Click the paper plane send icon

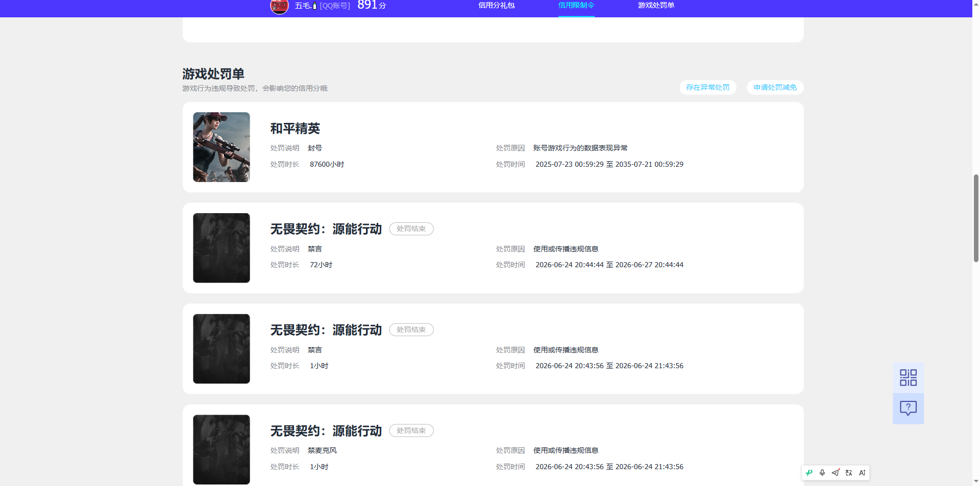(x=836, y=473)
